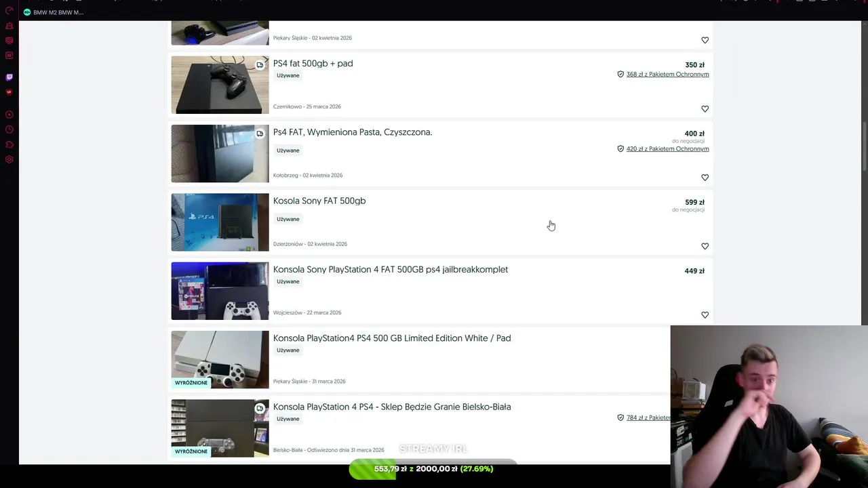Open GX Cleaner broom icon in sidebar
This screenshot has width=868, height=488.
pyautogui.click(x=9, y=26)
